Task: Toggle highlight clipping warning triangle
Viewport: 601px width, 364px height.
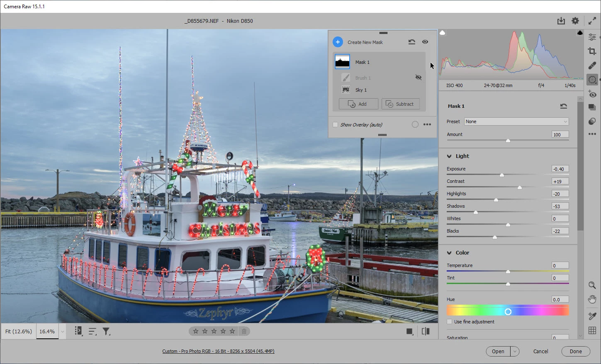Action: tap(579, 33)
